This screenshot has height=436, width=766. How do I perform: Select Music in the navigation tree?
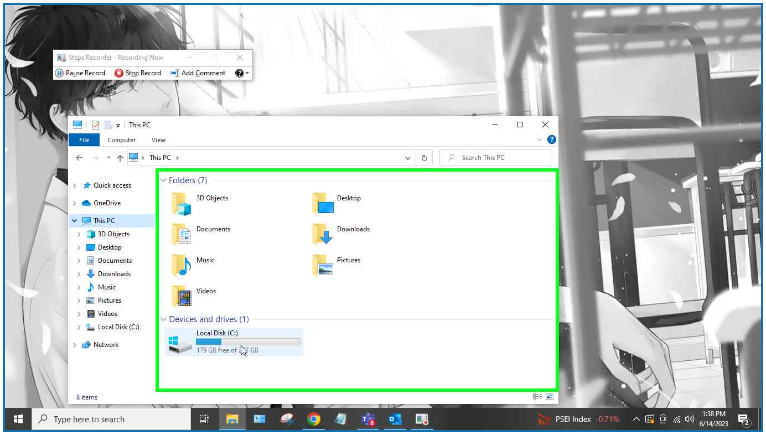101,287
